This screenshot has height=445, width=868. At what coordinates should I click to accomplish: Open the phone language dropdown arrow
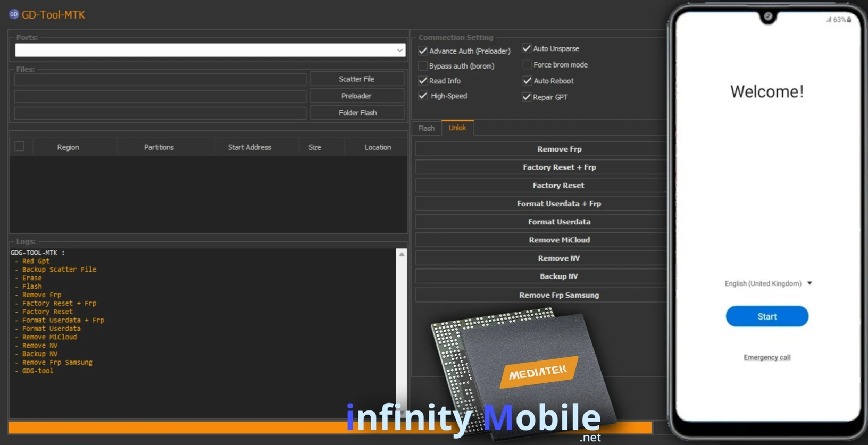[x=809, y=283]
